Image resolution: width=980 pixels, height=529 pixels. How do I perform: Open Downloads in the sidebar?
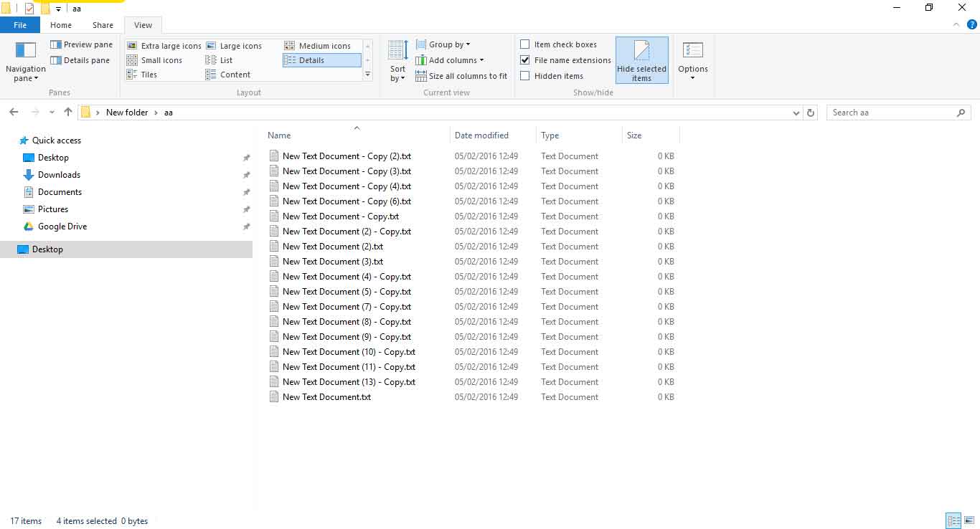coord(59,175)
